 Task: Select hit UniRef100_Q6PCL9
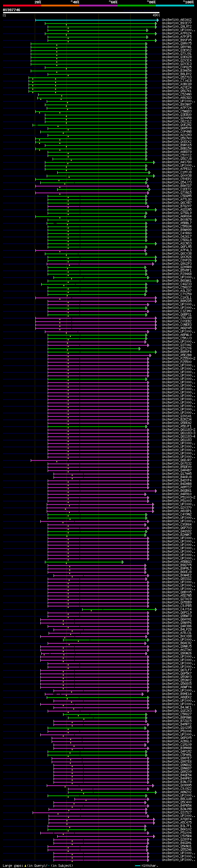(x=177, y=612)
